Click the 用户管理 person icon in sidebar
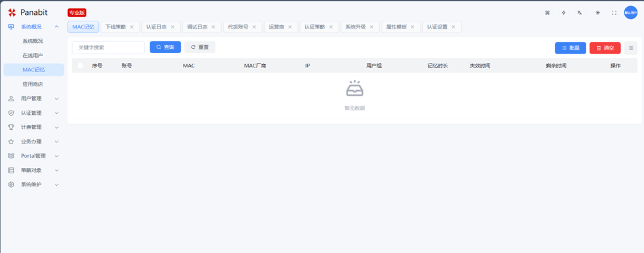The height and width of the screenshot is (253, 644). pos(11,98)
